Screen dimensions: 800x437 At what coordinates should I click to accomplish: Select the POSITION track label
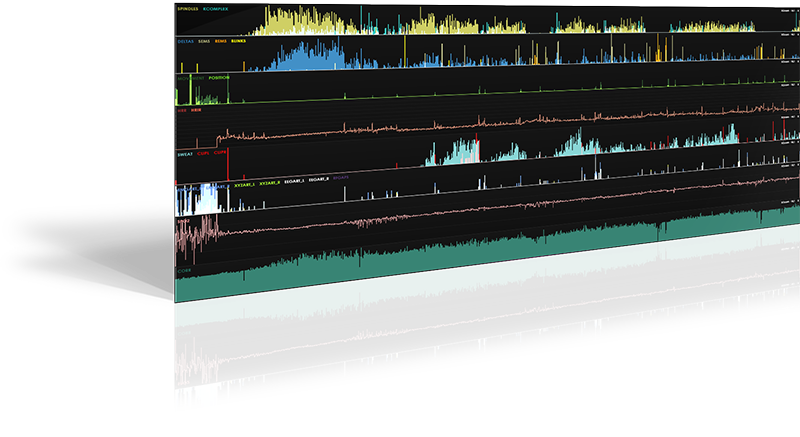coord(218,78)
